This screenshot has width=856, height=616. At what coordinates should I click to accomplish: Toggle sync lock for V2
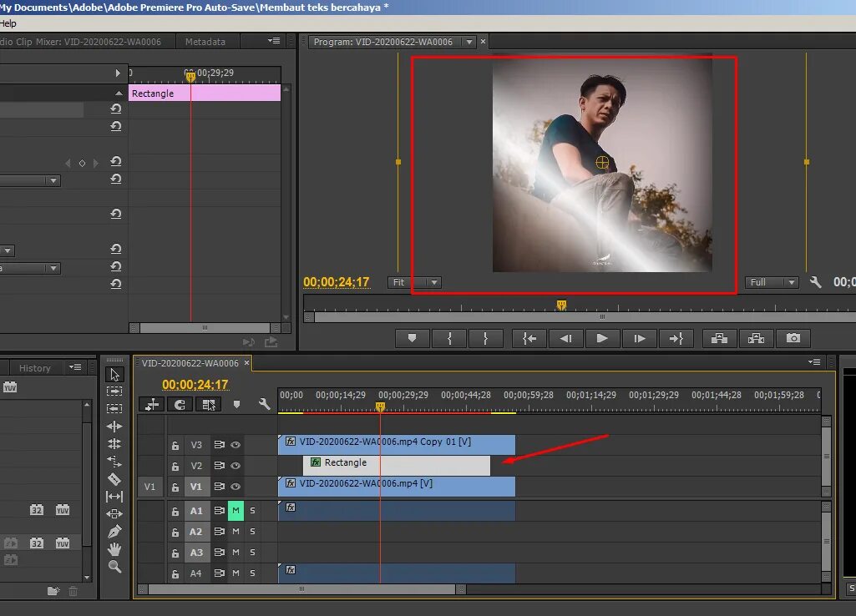click(x=219, y=466)
